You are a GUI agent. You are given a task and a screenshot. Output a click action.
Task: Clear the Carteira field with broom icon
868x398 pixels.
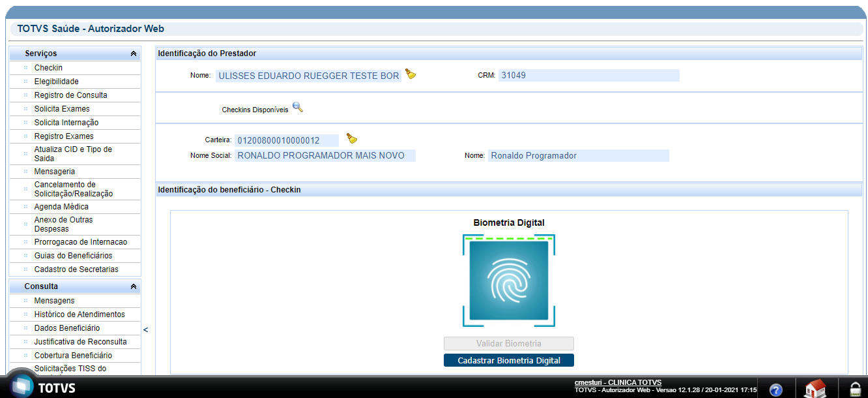(x=352, y=138)
